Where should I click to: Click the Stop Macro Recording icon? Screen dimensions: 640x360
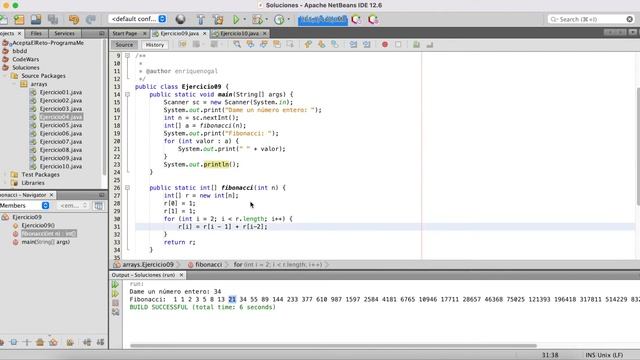coord(398,44)
